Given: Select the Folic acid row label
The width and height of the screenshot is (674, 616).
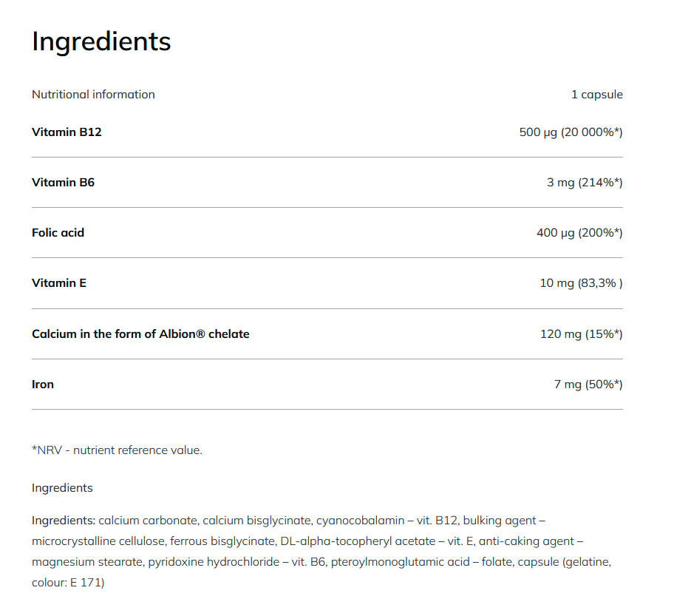Looking at the screenshot, I should point(58,232).
